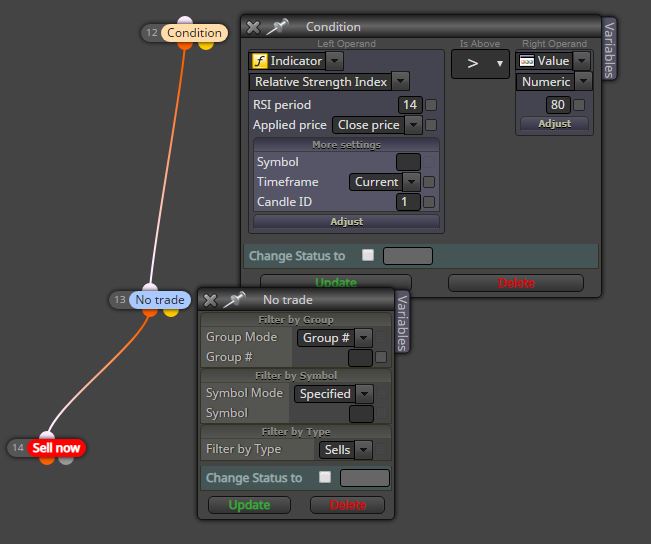This screenshot has height=544, width=651.
Task: Collapse the More settings section header
Action: [346, 145]
